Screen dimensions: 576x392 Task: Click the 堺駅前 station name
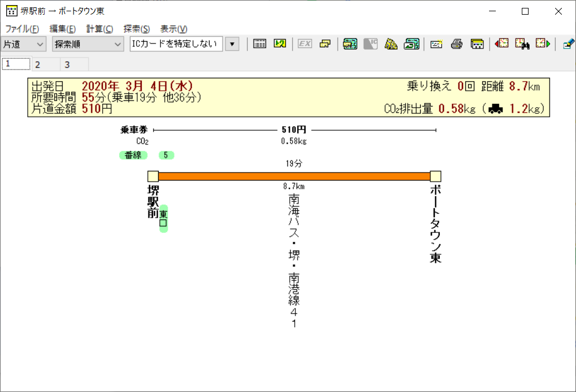tap(153, 201)
